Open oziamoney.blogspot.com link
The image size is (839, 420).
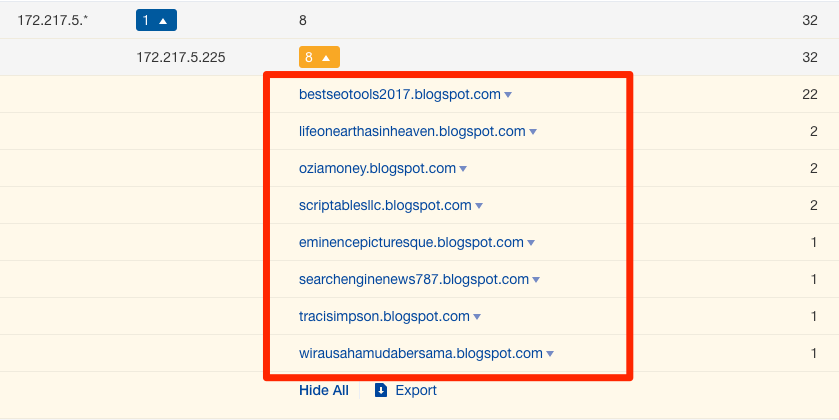377,169
